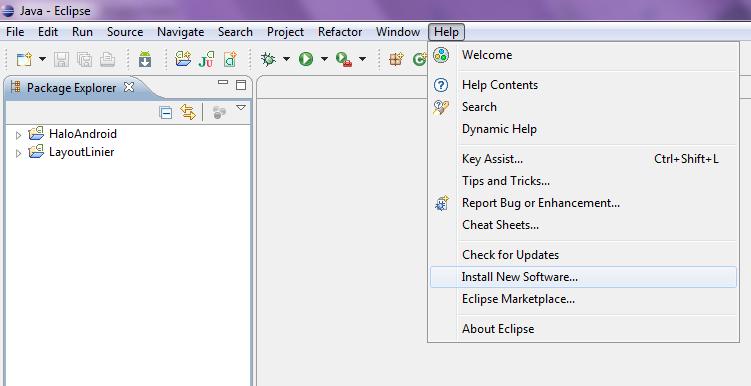
Task: Click the New Java Package icon
Action: [x=396, y=59]
